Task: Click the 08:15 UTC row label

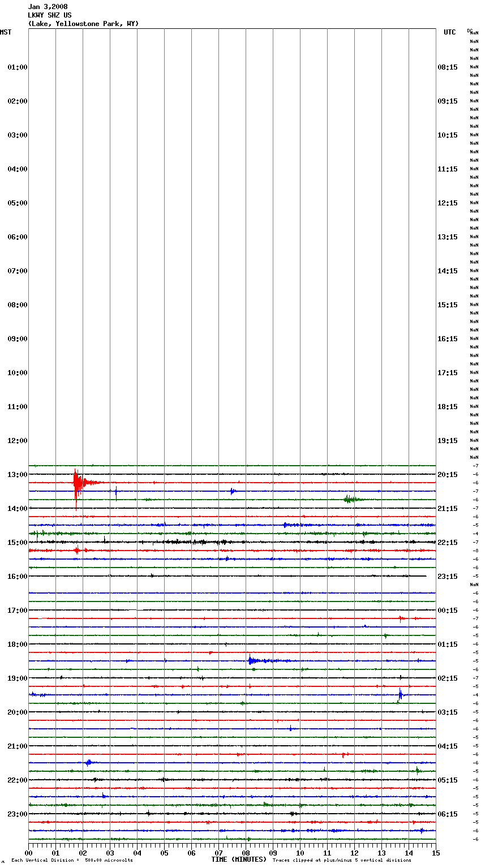Action: point(447,67)
